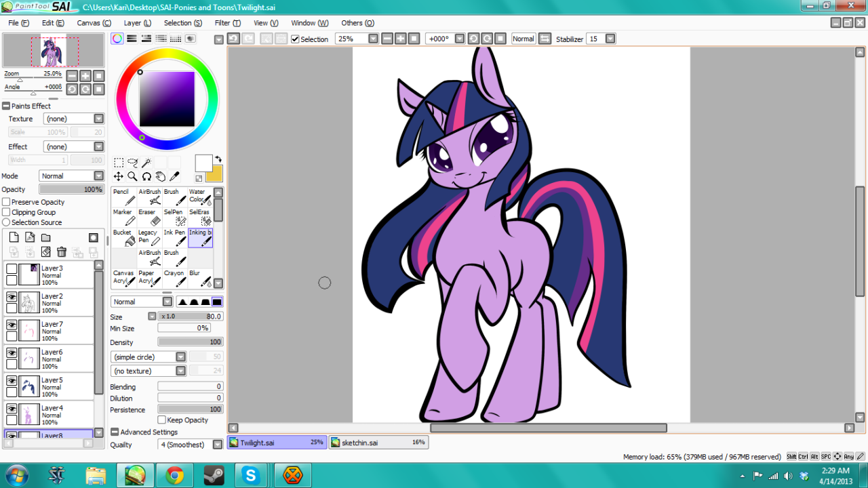This screenshot has width=868, height=488.
Task: Select the Eyedropper tool
Action: 174,176
